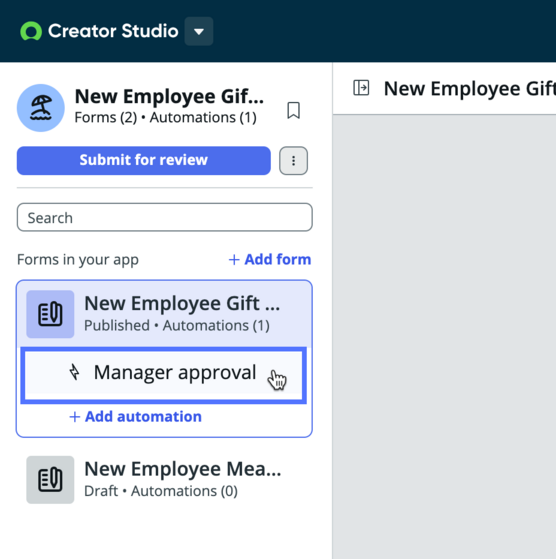
Task: Click the Creator Studio title text
Action: click(113, 31)
